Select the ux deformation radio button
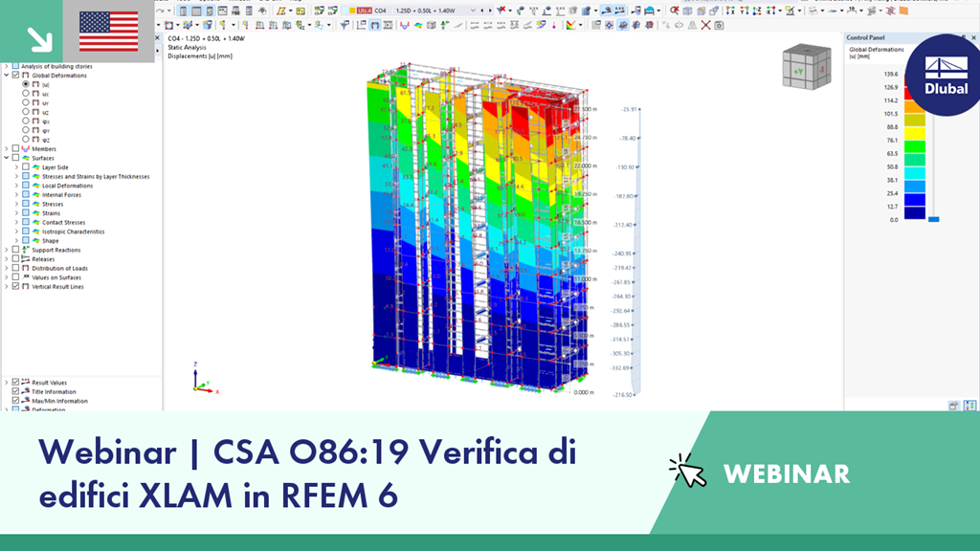 26,94
